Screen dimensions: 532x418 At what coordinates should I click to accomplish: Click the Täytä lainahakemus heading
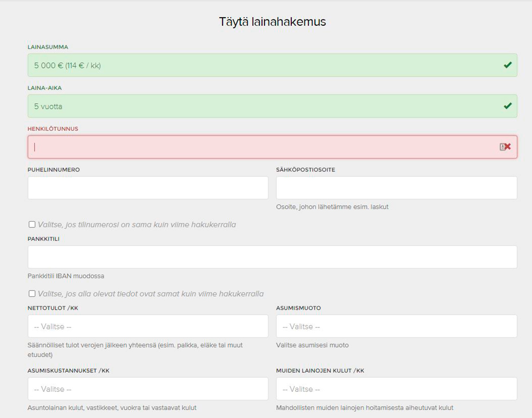pyautogui.click(x=272, y=22)
